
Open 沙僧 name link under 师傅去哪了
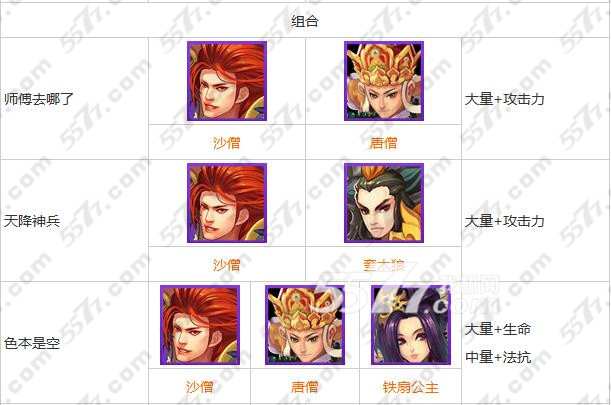click(x=227, y=143)
